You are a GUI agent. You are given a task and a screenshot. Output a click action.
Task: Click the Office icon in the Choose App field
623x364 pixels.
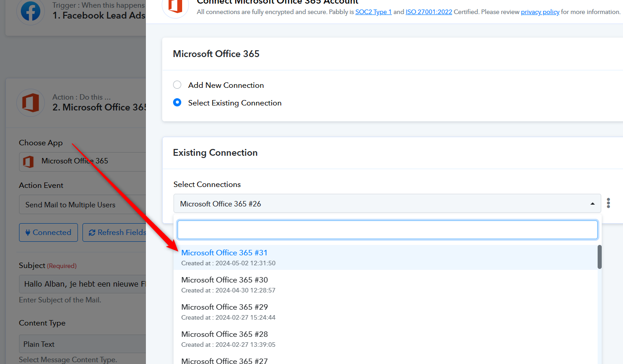pos(29,162)
